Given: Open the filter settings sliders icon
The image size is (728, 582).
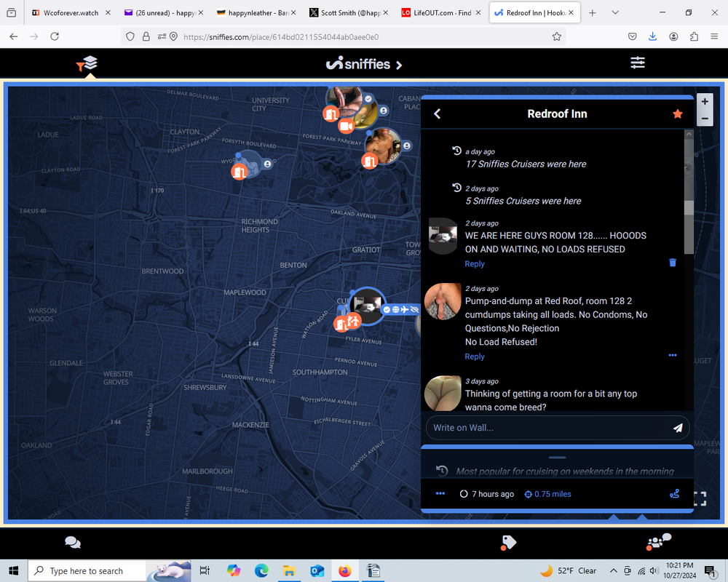Looking at the screenshot, I should [638, 63].
